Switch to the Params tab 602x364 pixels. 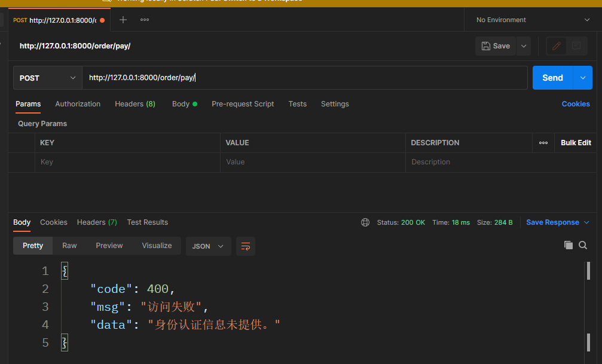tap(28, 104)
